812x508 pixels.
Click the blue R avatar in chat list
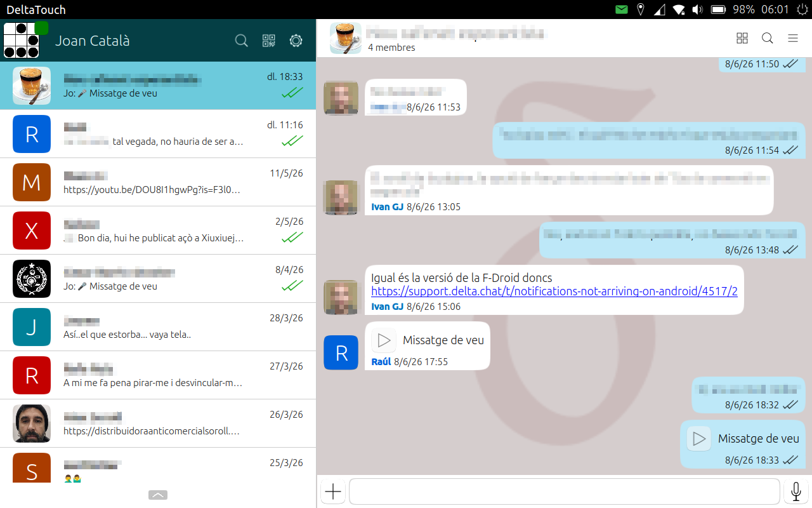click(x=32, y=134)
